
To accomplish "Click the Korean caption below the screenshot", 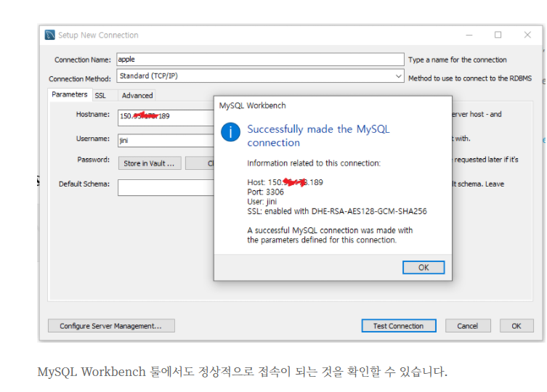I will pos(243,372).
